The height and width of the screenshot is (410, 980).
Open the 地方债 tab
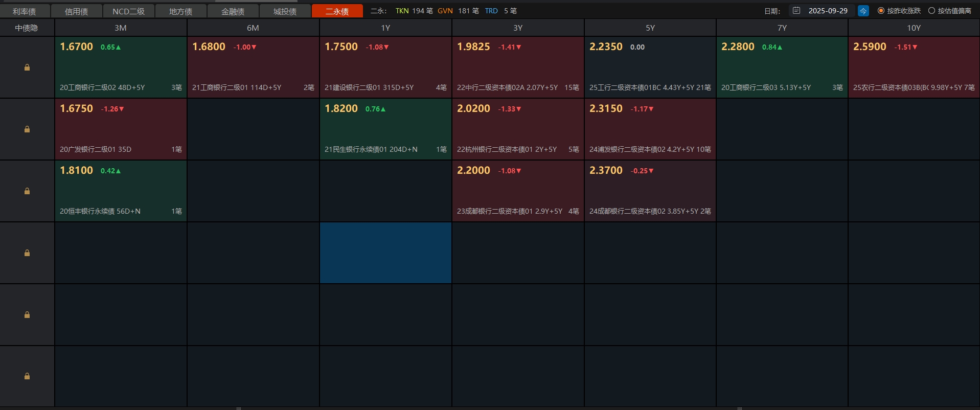pos(181,11)
